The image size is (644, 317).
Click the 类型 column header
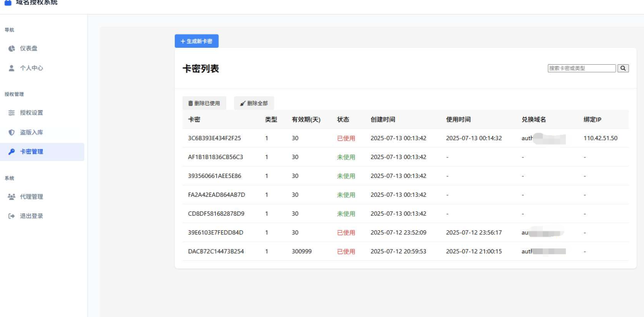(x=271, y=120)
